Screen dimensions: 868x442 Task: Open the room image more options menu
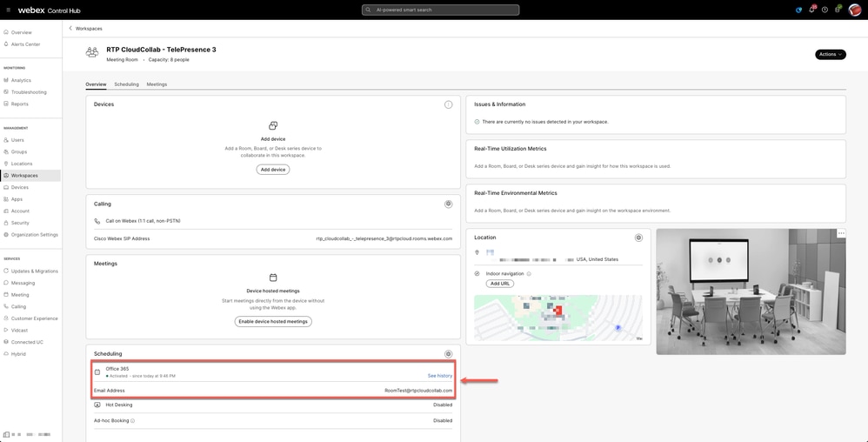click(x=841, y=233)
